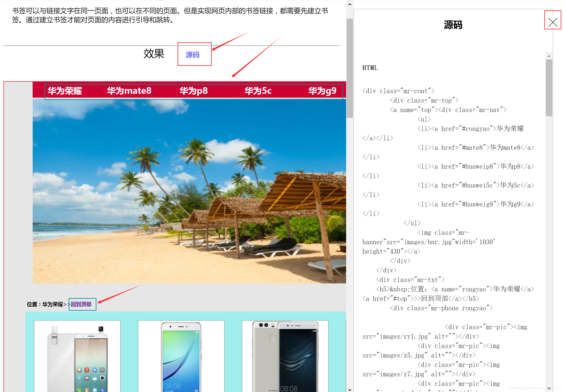Click the 源码 panel title
The image size is (563, 392).
453,25
